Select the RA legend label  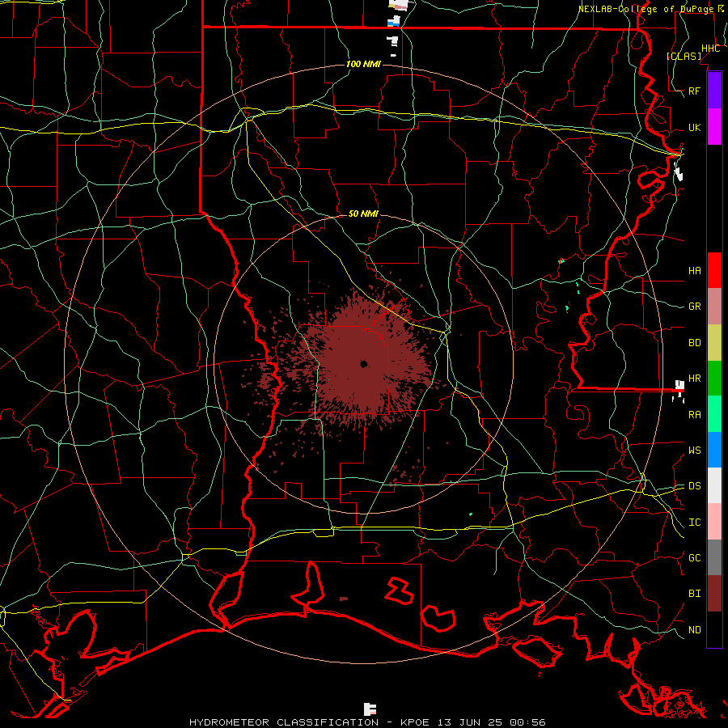click(694, 415)
